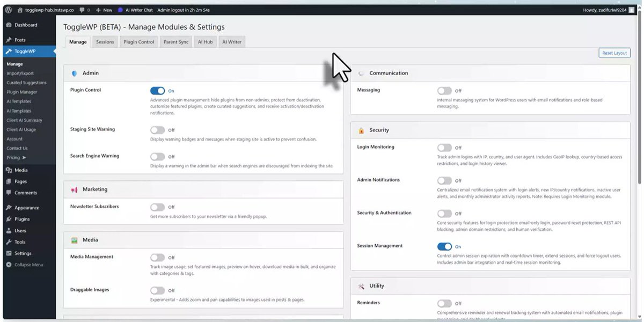Click the Security section padlock icon
Viewport: 644px width, 322px height.
pos(361,130)
